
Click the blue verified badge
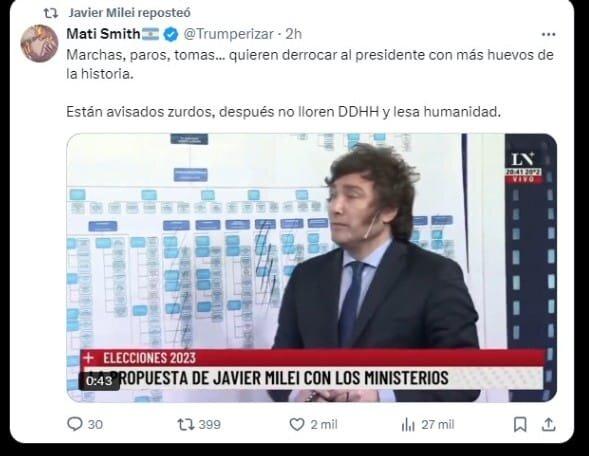pos(171,34)
